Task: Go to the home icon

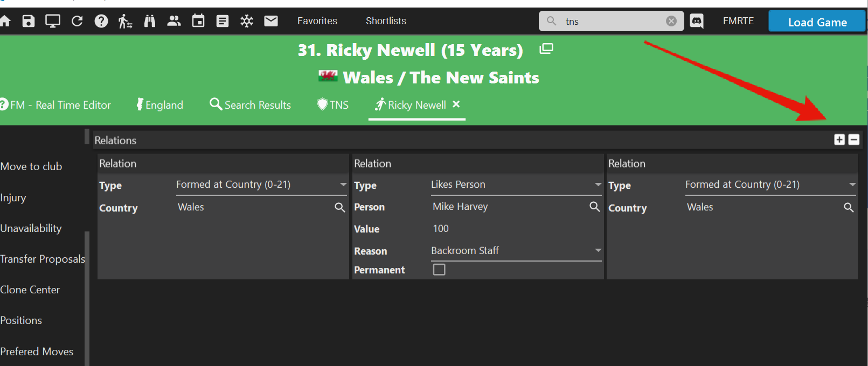Action: (5, 21)
